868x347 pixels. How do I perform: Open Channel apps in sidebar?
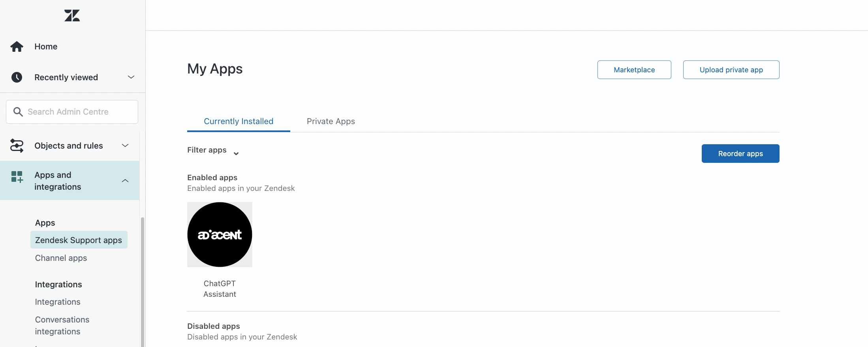[61, 258]
